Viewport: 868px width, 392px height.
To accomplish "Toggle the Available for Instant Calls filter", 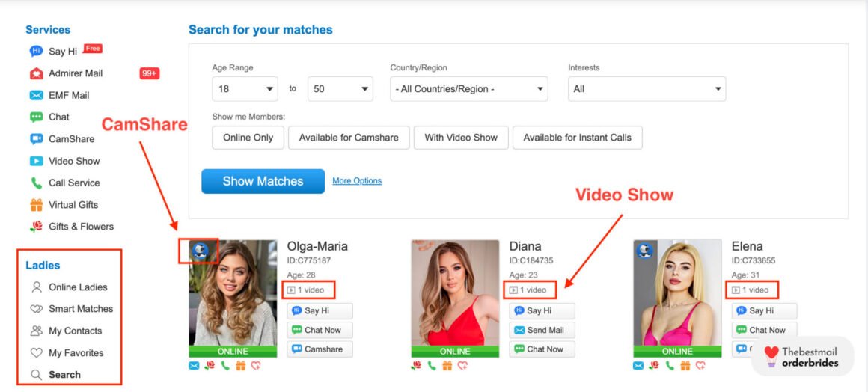I will pos(578,138).
